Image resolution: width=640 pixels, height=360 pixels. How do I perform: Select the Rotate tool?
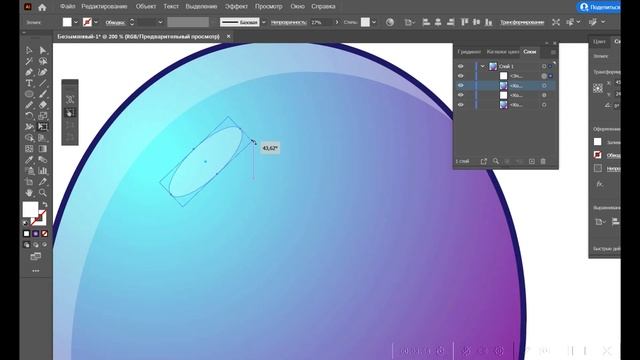29,116
